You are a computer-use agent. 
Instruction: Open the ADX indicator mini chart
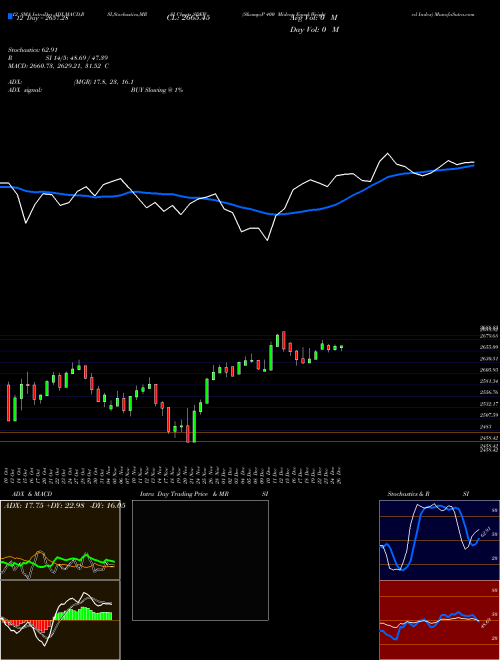point(60,540)
